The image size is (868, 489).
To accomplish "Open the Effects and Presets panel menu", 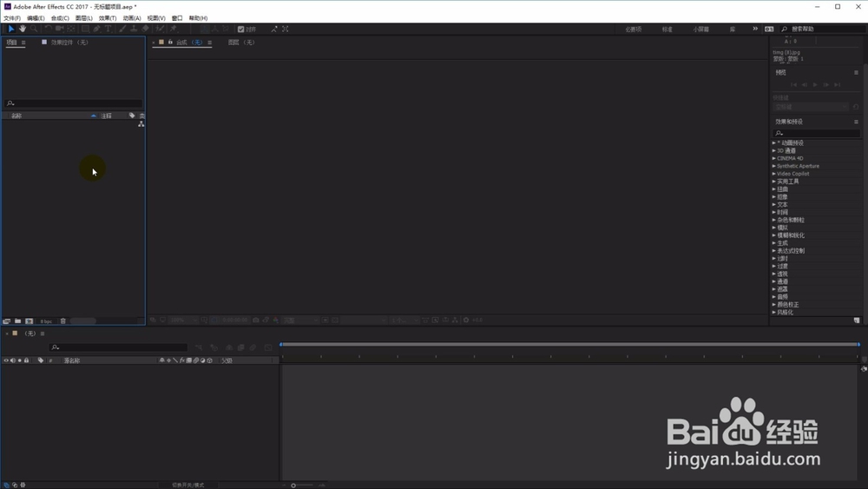I will pos(856,122).
